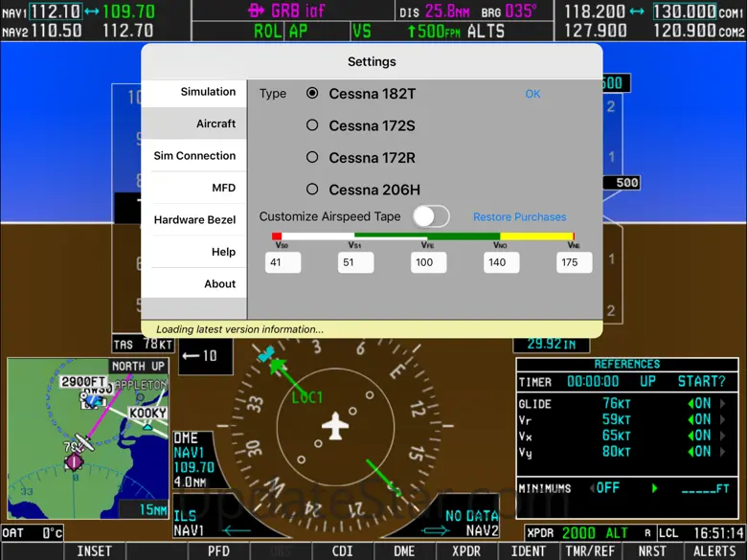Click the LOC1 course label on HSI
747x560 pixels.
[306, 397]
